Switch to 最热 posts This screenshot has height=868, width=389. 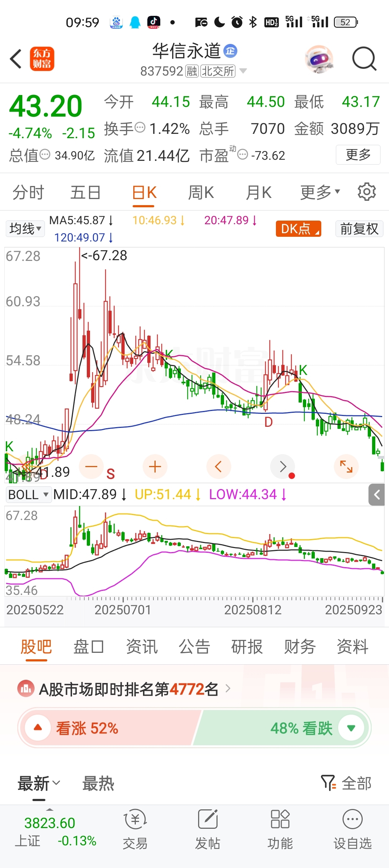[98, 783]
